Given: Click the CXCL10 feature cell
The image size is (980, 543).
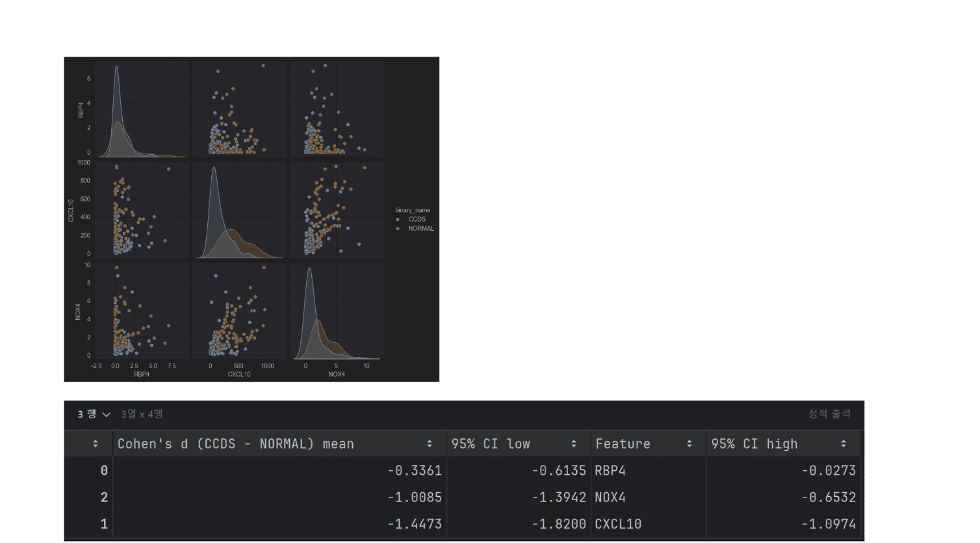Looking at the screenshot, I should click(618, 523).
